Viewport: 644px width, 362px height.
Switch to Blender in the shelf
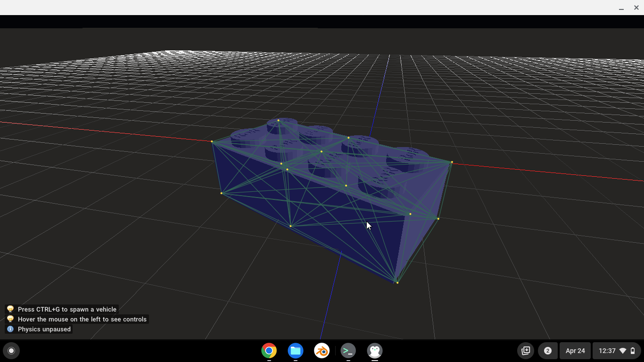(322, 351)
